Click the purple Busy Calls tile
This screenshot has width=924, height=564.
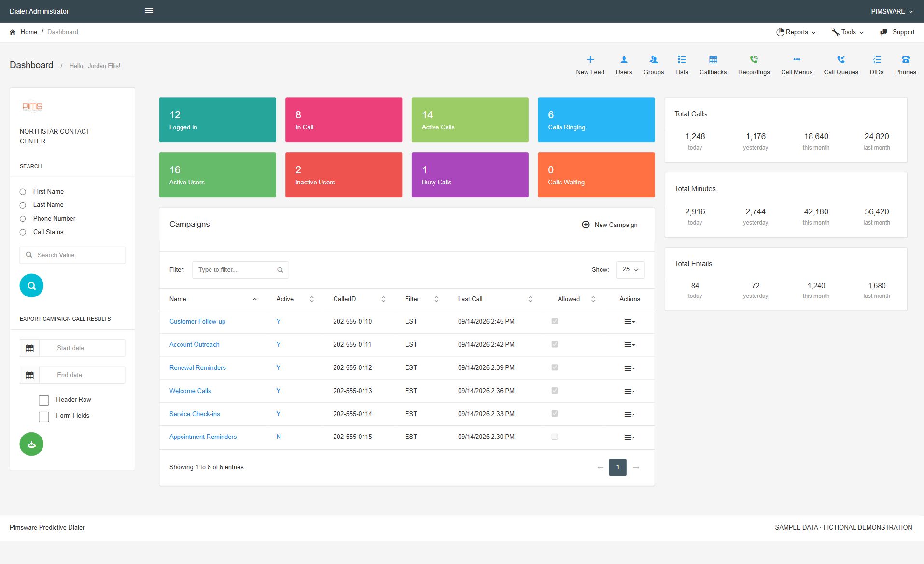coord(470,175)
